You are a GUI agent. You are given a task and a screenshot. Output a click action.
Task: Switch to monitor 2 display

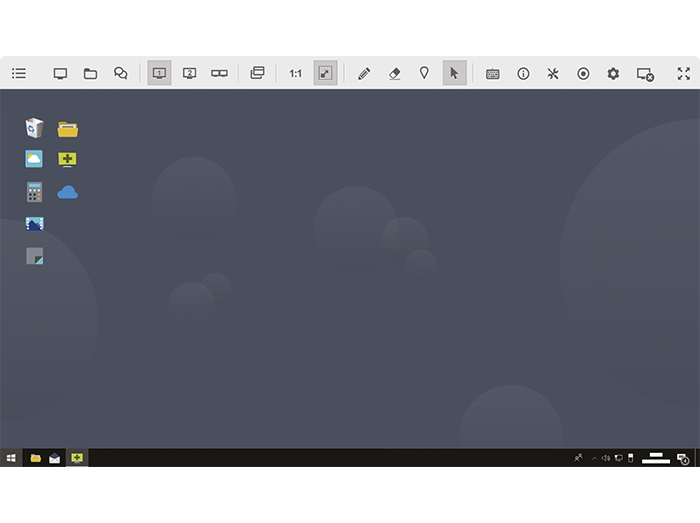[189, 73]
